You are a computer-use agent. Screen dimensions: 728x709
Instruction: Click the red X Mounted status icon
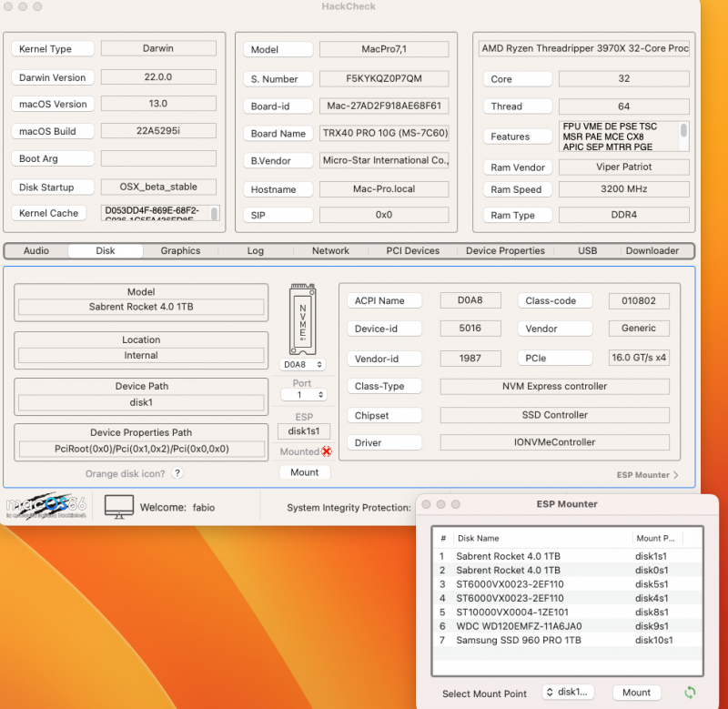click(x=326, y=451)
